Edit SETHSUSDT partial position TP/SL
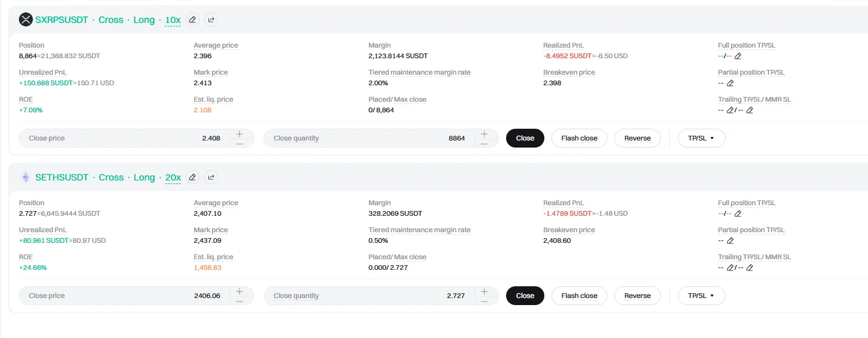The image size is (868, 338). (730, 241)
